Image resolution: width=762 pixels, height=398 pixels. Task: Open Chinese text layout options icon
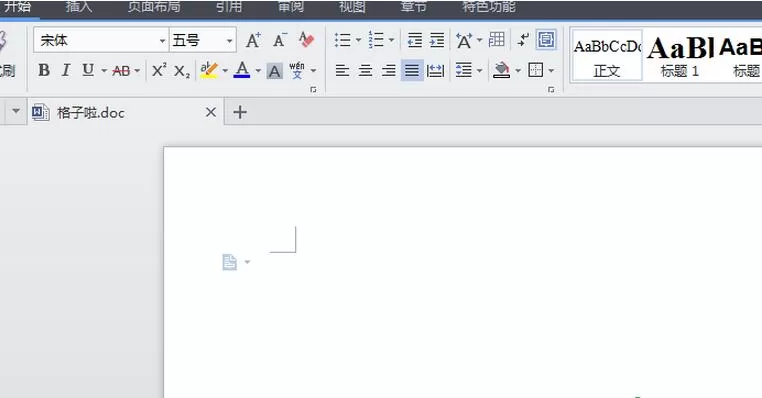click(x=464, y=40)
